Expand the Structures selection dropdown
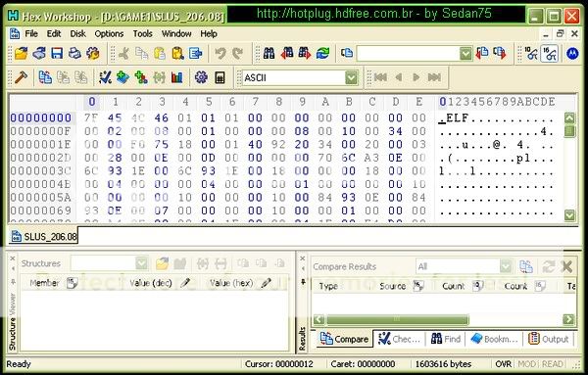The image size is (588, 375). click(x=141, y=263)
